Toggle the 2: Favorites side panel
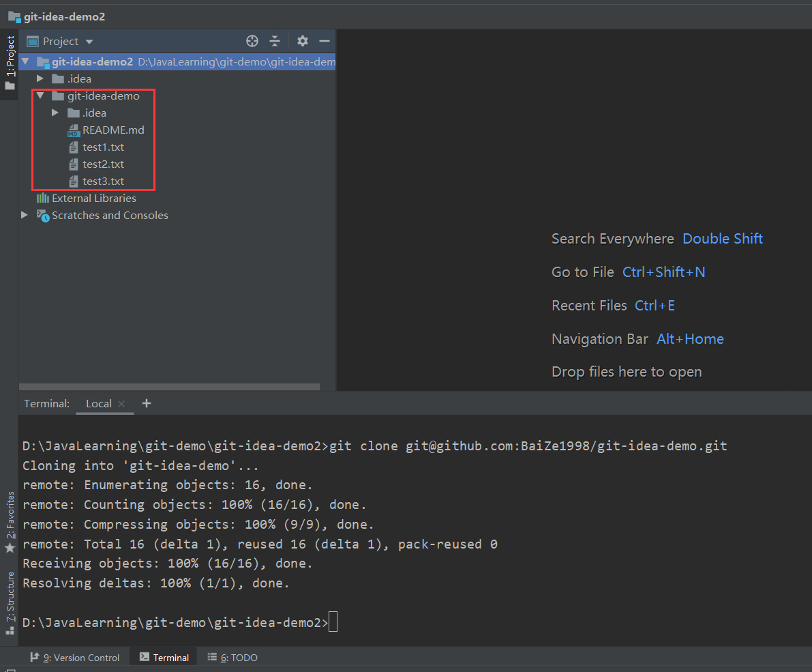Viewport: 812px width, 672px height. coord(10,522)
